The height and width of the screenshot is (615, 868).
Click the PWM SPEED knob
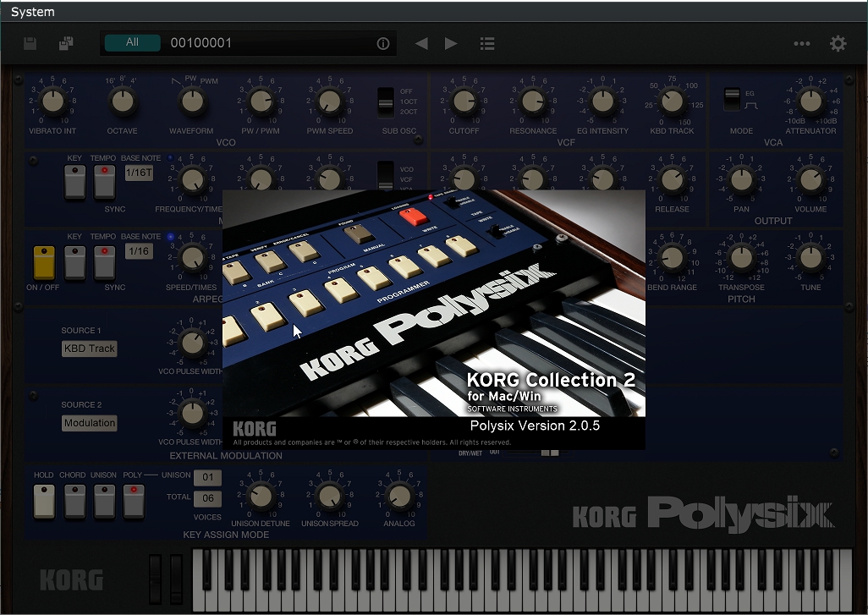[330, 101]
